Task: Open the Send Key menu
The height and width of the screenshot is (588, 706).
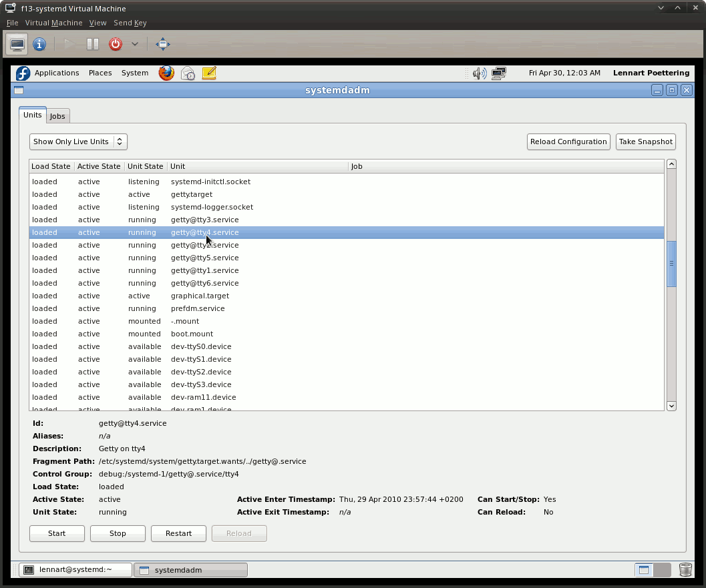Action: tap(130, 22)
